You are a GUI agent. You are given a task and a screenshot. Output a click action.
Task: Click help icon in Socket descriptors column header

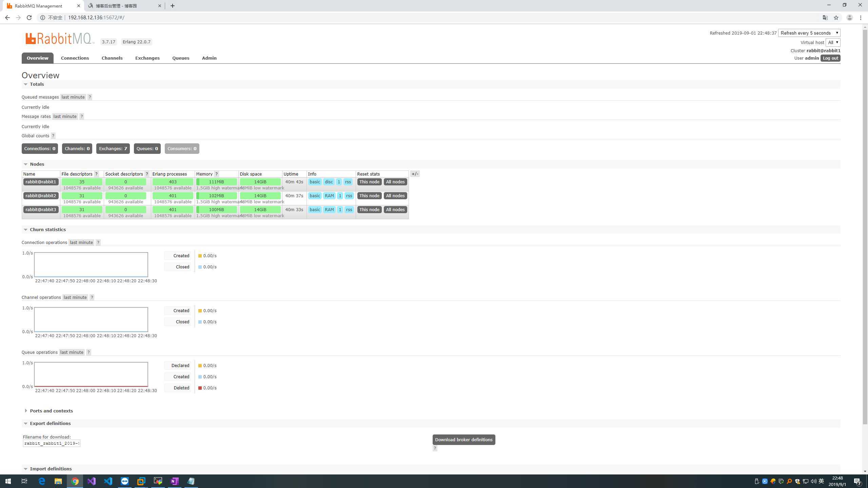[x=147, y=174]
